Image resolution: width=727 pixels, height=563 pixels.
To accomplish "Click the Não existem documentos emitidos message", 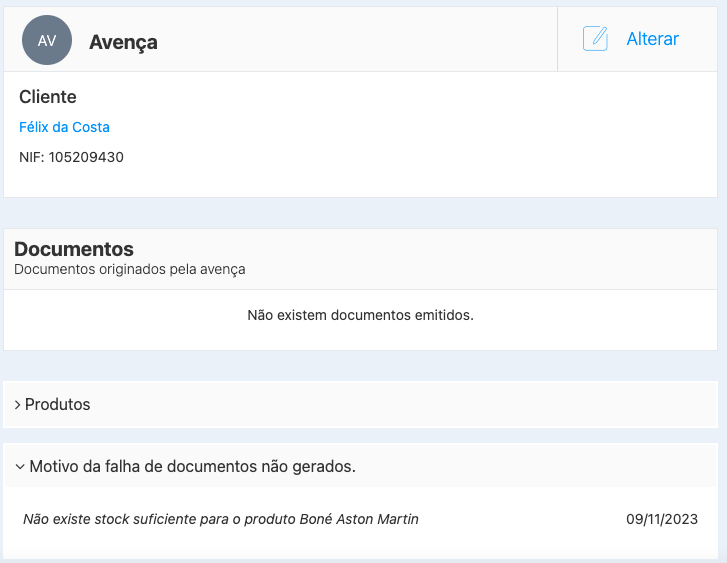I will pos(360,315).
